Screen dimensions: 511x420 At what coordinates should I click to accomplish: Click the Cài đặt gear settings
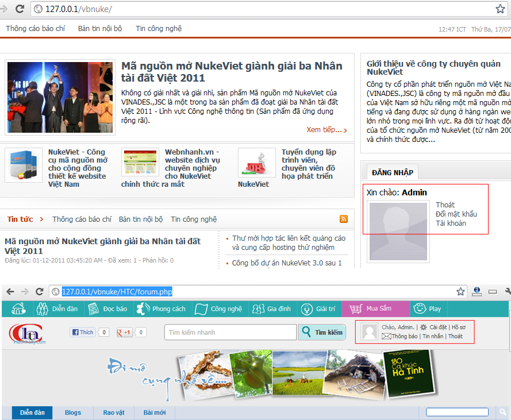coord(423,327)
